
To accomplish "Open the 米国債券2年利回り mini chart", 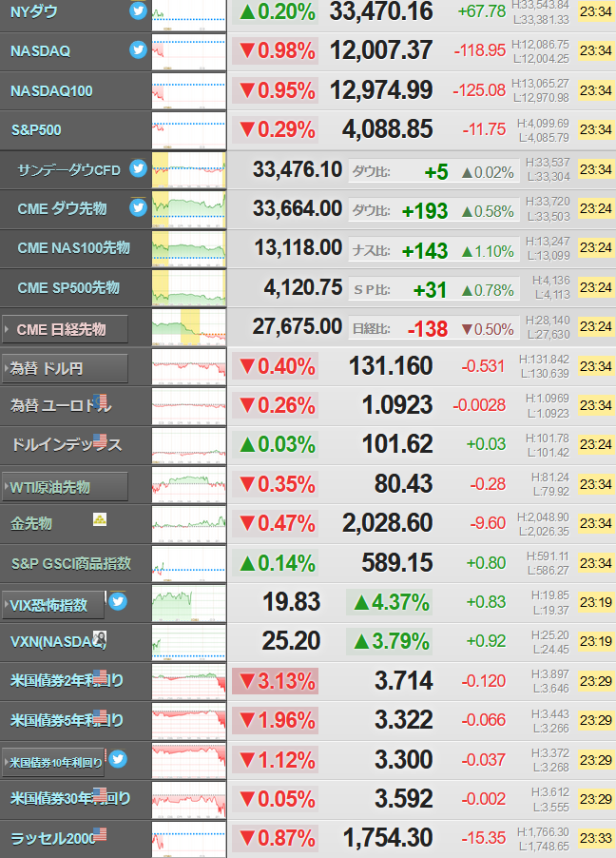I will pyautogui.click(x=189, y=682).
